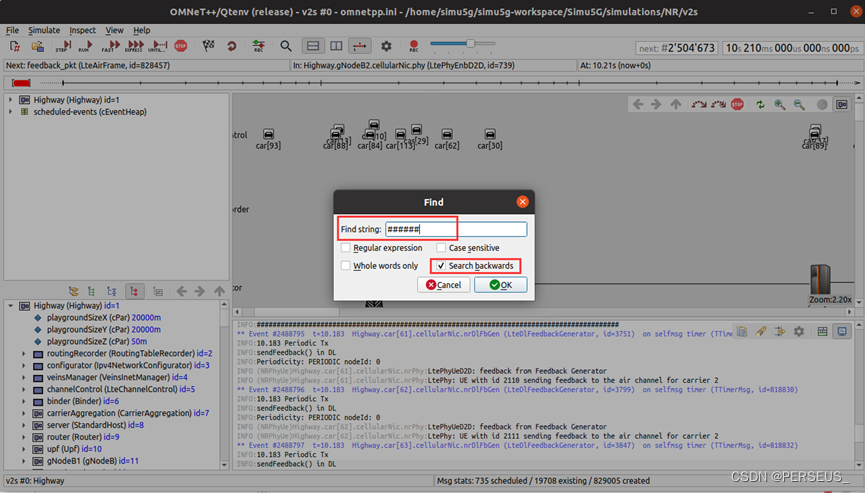Expand scheduled-events (cEventHeap) node
The image size is (865, 493).
[x=10, y=111]
